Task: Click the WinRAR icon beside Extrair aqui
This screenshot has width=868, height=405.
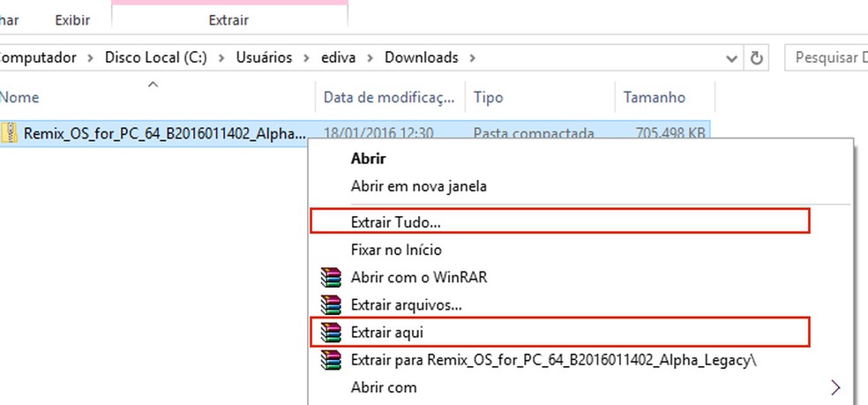Action: [331, 333]
